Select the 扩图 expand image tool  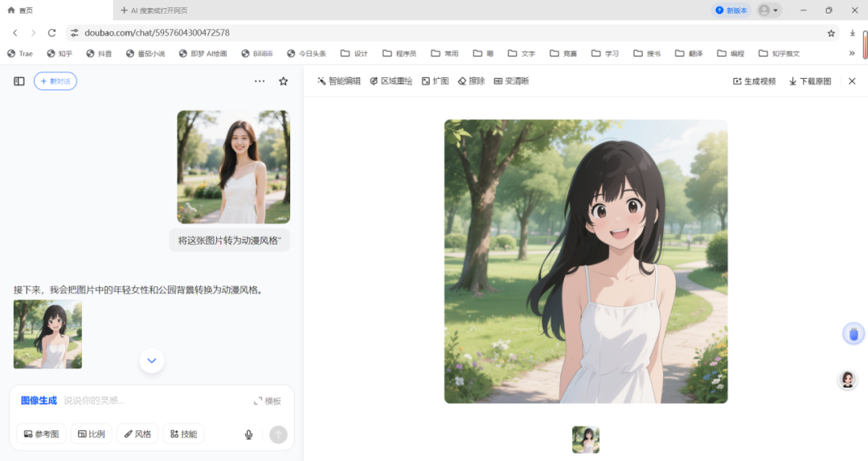pyautogui.click(x=435, y=81)
